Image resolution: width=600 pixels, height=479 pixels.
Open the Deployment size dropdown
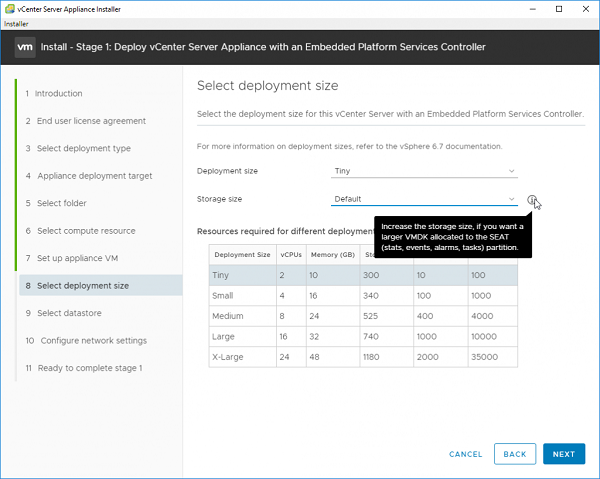(424, 171)
